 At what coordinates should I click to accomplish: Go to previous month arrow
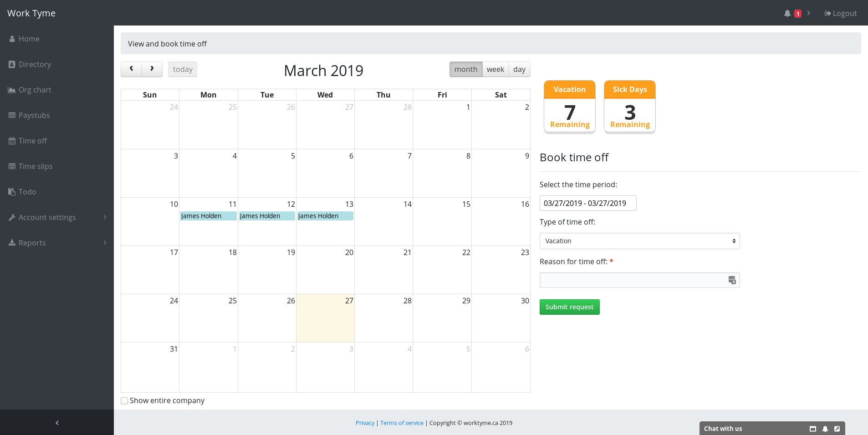(131, 69)
